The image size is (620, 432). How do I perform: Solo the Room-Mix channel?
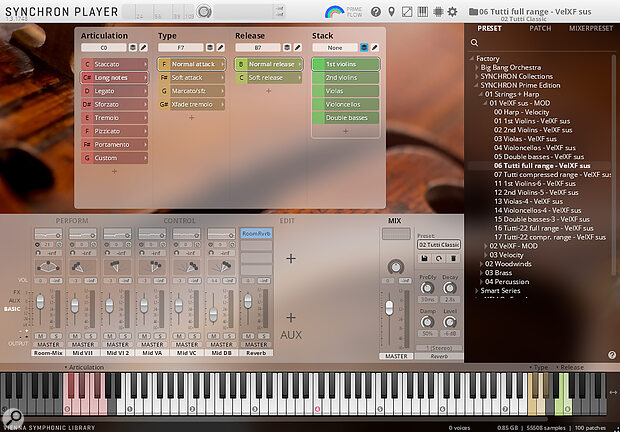(56, 336)
